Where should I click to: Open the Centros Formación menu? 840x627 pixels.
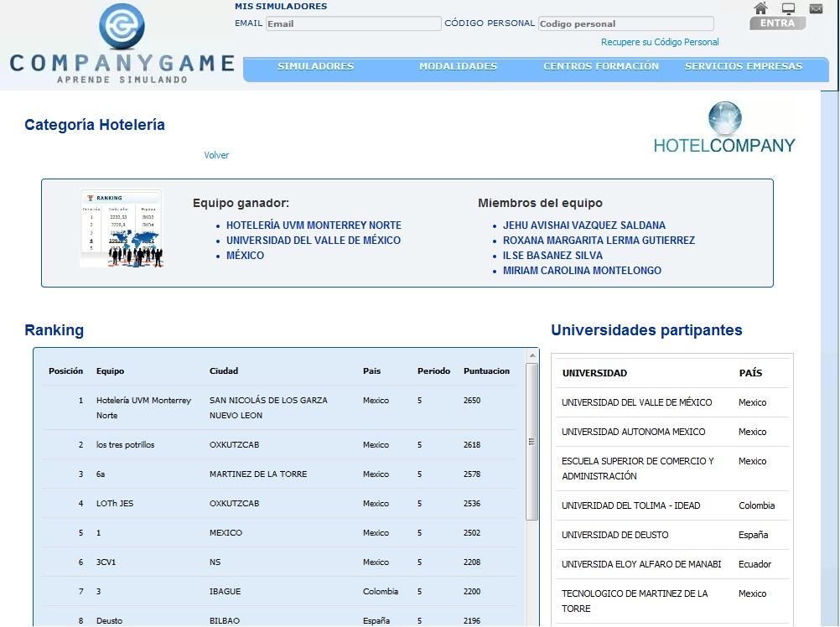coord(600,66)
